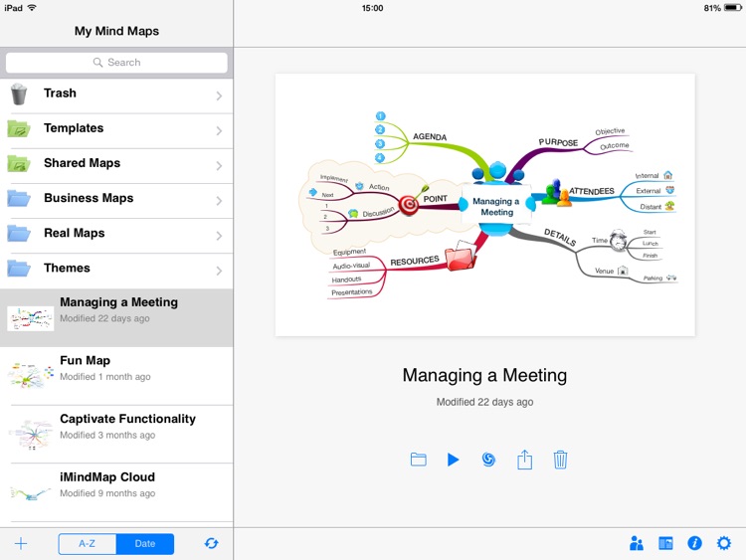The image size is (746, 560).
Task: Click the 15:00 clock in status bar
Action: pos(372,8)
